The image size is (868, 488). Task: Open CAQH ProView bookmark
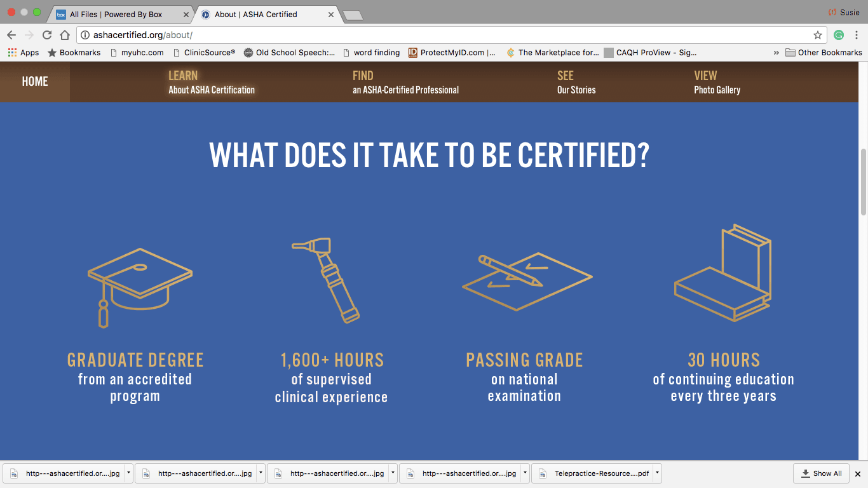coord(650,53)
